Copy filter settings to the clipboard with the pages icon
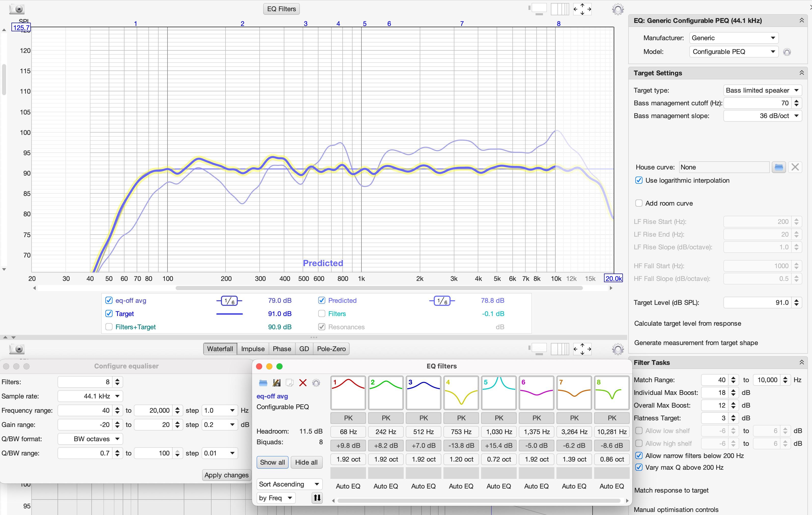Image resolution: width=812 pixels, height=515 pixels. point(289,383)
